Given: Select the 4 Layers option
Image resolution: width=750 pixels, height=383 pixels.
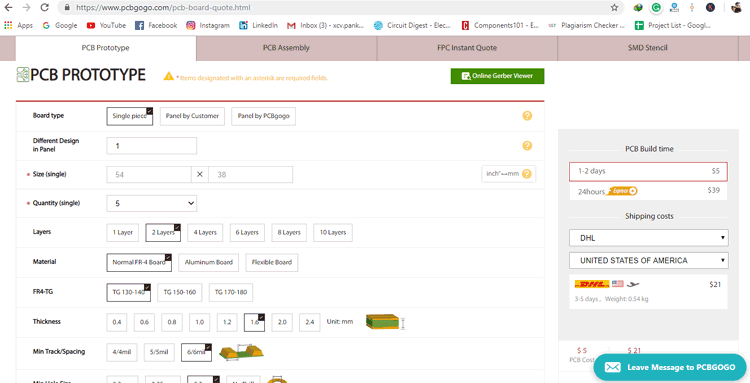Looking at the screenshot, I should 205,232.
